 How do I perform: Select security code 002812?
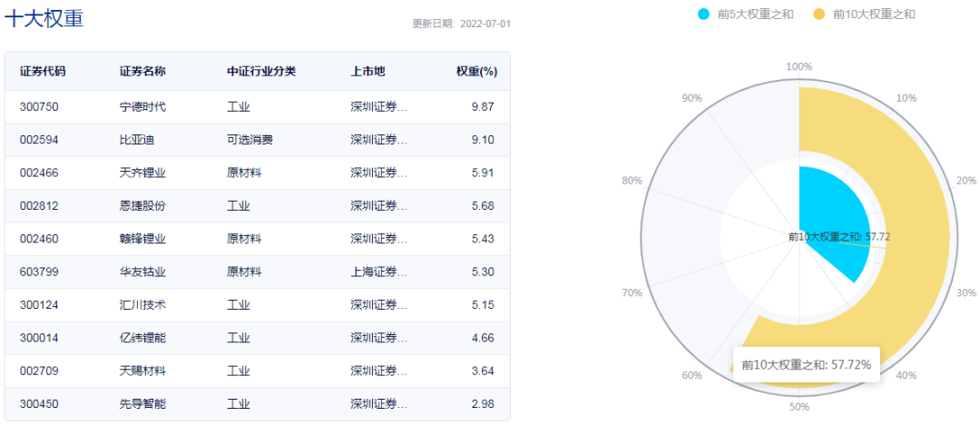pos(39,206)
